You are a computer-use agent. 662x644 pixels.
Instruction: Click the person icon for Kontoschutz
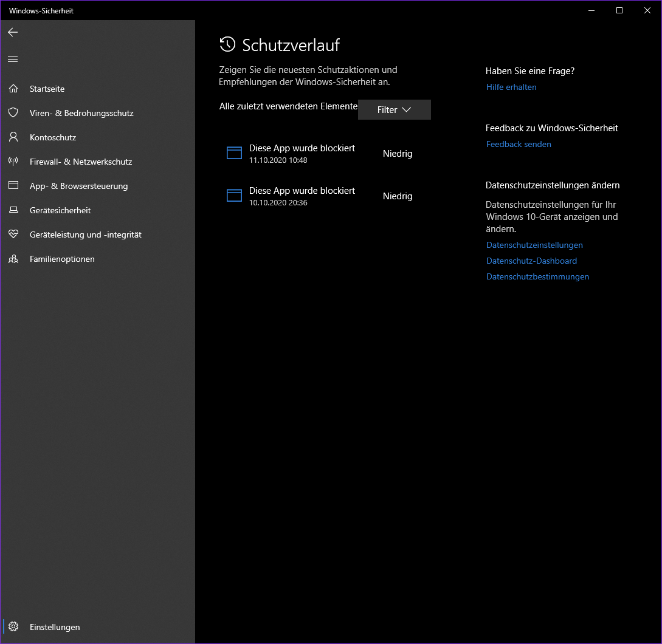tap(13, 137)
